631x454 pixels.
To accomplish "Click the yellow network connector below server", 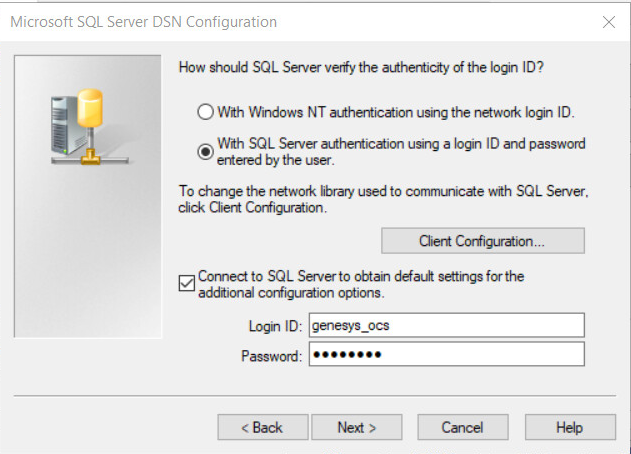I will (91, 159).
